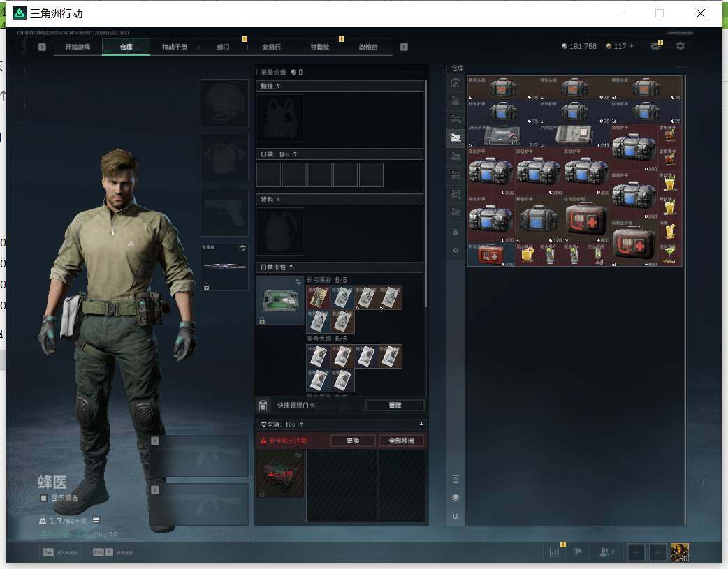Swap the keycard case via swap icon
728x569 pixels.
click(x=298, y=282)
